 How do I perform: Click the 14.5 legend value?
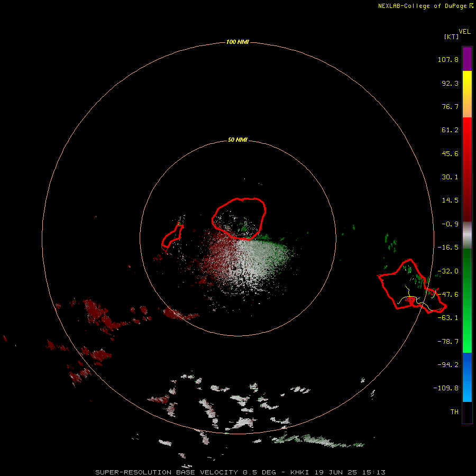pyautogui.click(x=450, y=200)
